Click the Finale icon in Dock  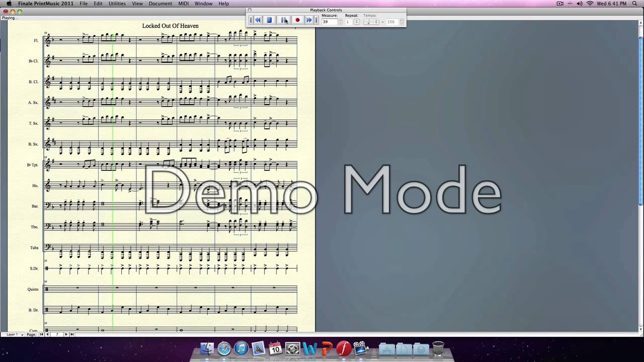tap(344, 348)
